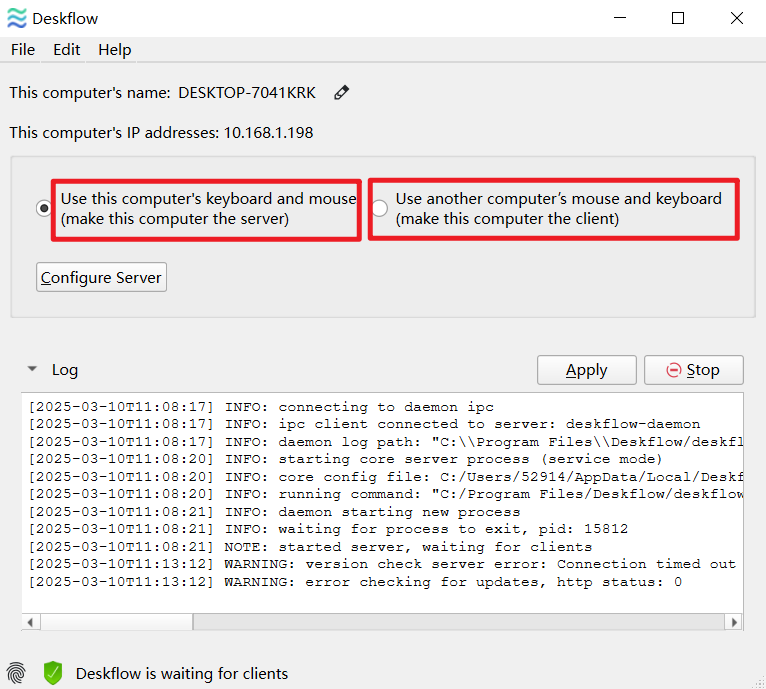Click the log horizontal scrollbar thumb
The image size is (766, 689).
[117, 622]
